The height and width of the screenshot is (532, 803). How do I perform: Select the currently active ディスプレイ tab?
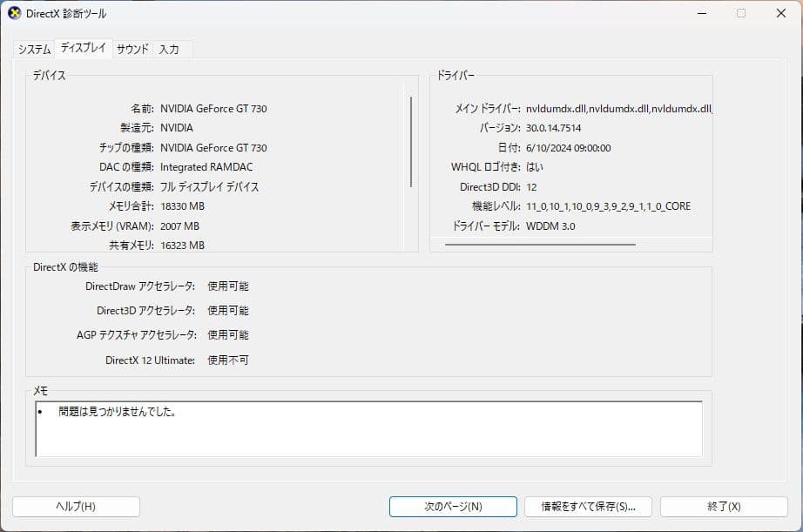tap(84, 50)
